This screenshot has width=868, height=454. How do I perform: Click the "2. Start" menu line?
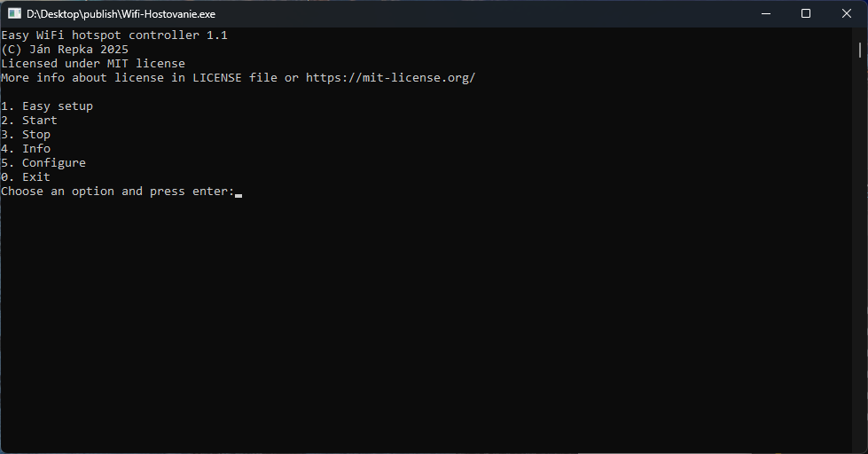29,120
